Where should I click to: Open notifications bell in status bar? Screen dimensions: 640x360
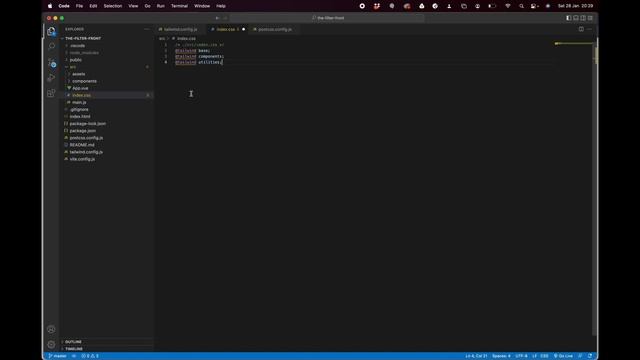(x=590, y=356)
